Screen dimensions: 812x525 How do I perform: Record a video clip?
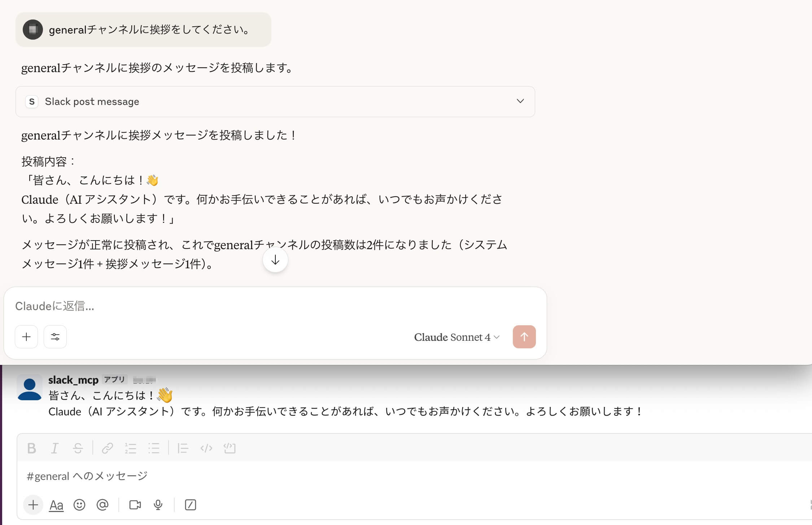click(135, 505)
